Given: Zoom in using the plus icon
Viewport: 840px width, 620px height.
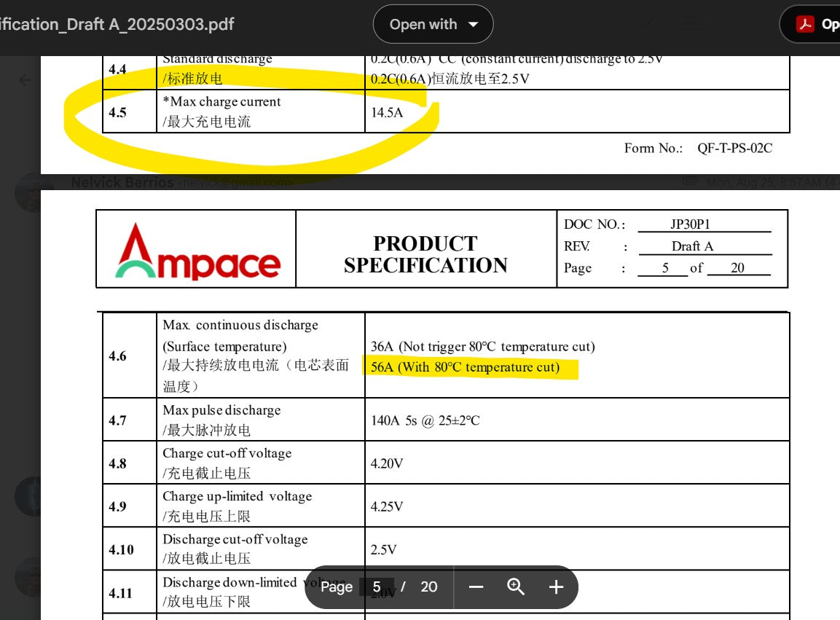Looking at the screenshot, I should 555,587.
